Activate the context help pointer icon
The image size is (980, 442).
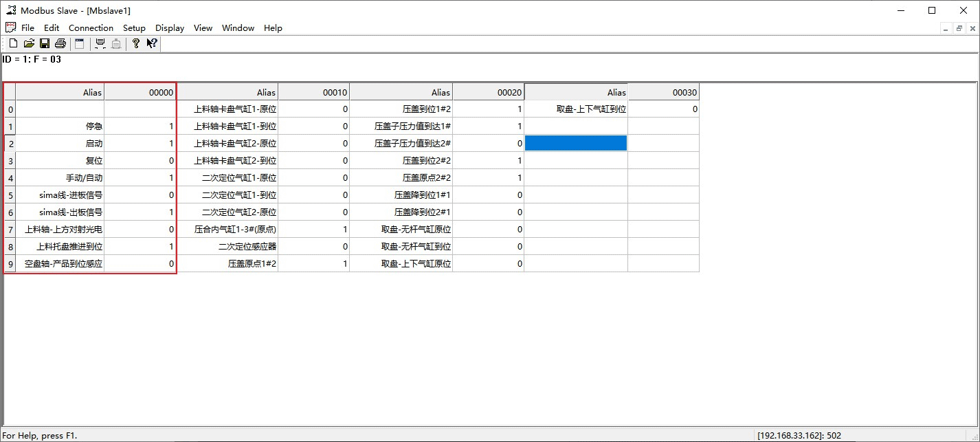click(x=152, y=44)
